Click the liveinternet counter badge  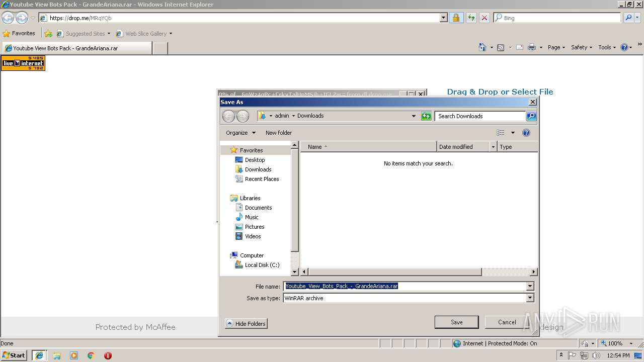(23, 63)
